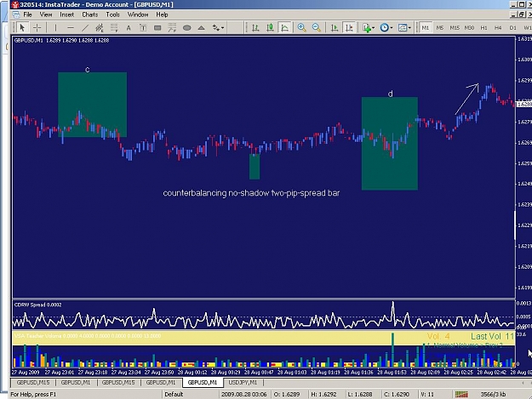Select the cursor arrow tool

point(22,28)
